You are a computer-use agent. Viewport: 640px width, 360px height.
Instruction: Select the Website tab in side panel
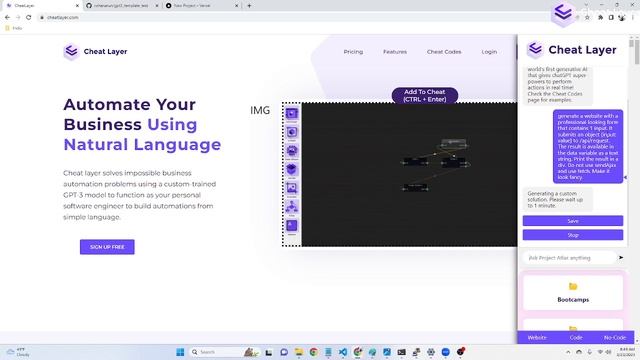pyautogui.click(x=537, y=338)
